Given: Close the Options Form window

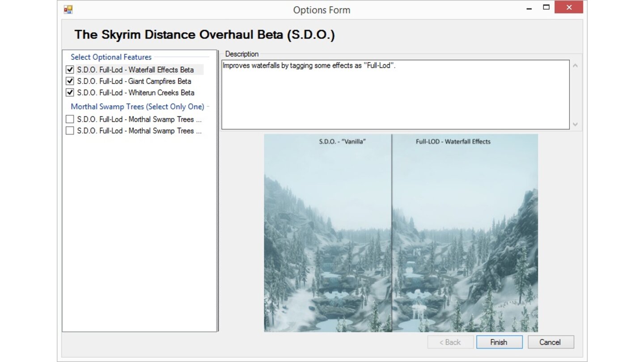Looking at the screenshot, I should click(569, 8).
